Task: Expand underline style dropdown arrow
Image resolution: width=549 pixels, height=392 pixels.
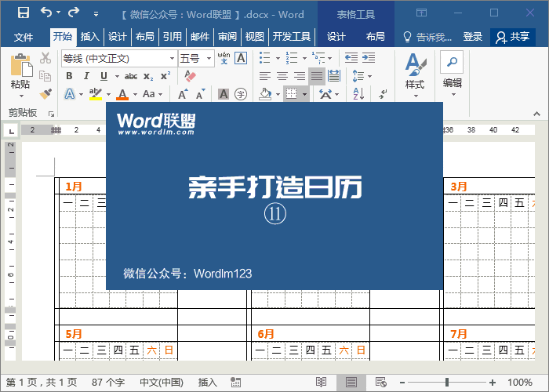Action: pos(117,76)
